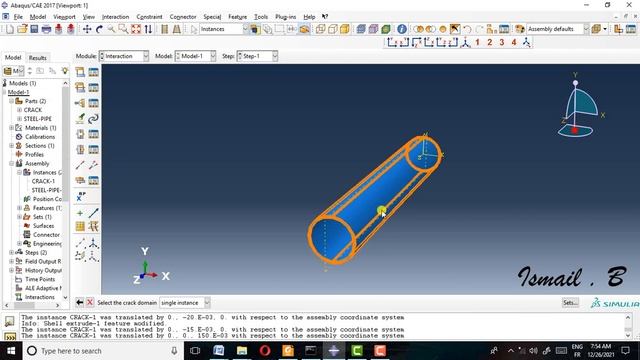This screenshot has width=640, height=360.
Task: Select the Pan View tool
Action: (x=87, y=29)
